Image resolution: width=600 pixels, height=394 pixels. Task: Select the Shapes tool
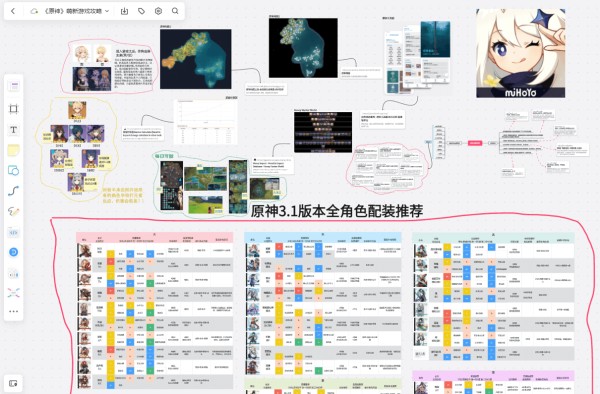13,170
